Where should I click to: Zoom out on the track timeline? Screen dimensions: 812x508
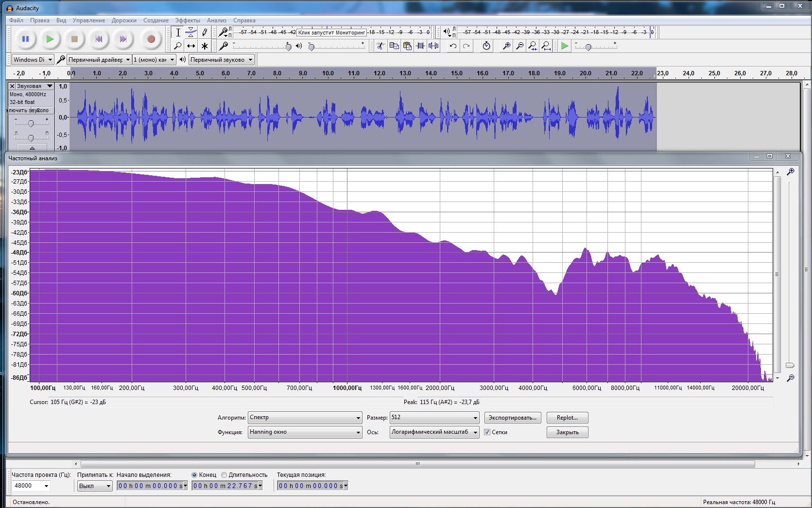point(519,46)
